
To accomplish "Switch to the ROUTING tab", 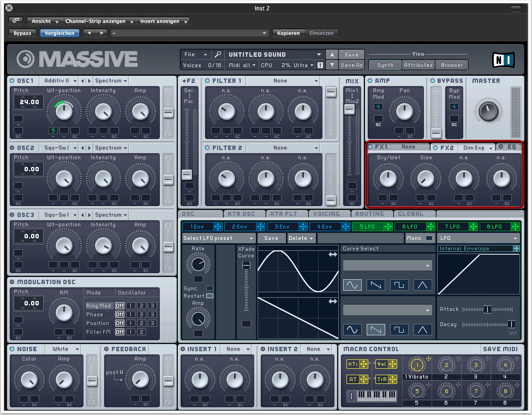I will tap(369, 214).
